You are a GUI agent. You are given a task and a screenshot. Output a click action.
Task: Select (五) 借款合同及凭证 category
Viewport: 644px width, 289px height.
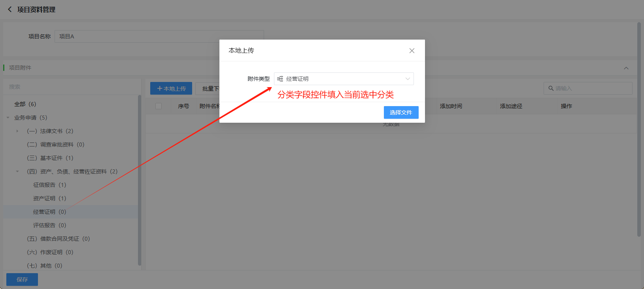click(x=58, y=239)
